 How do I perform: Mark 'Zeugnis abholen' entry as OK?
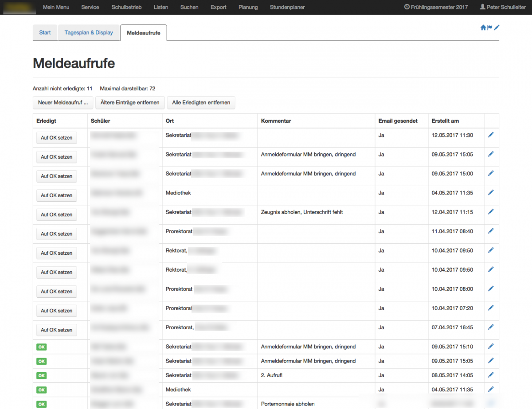click(56, 214)
